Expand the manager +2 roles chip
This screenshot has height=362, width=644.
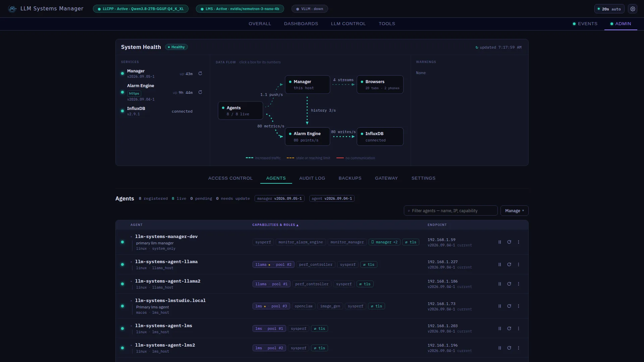384,242
